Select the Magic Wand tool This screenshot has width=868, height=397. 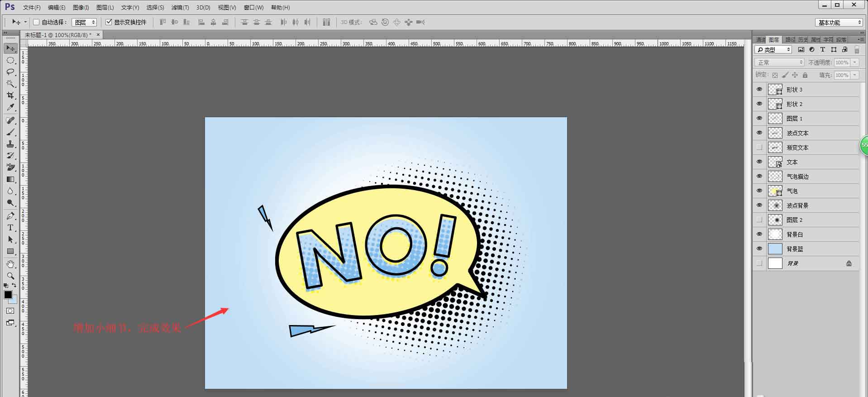10,84
